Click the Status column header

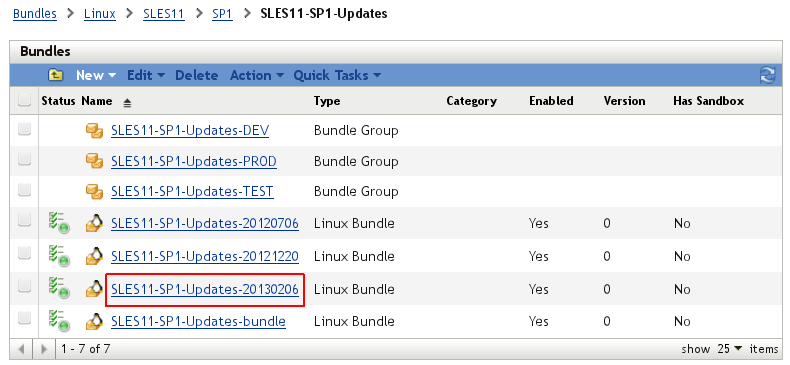pos(58,101)
